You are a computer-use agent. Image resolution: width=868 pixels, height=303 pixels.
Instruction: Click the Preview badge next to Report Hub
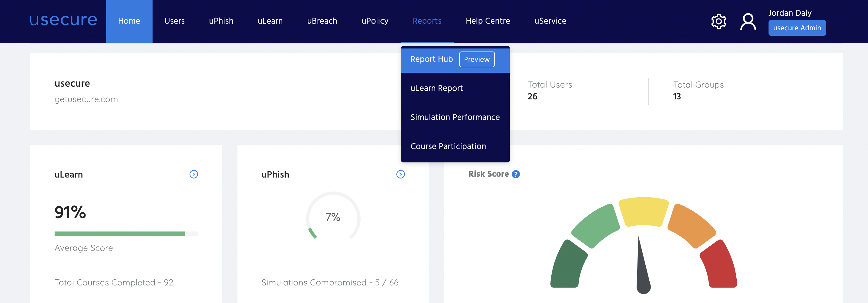tap(476, 59)
